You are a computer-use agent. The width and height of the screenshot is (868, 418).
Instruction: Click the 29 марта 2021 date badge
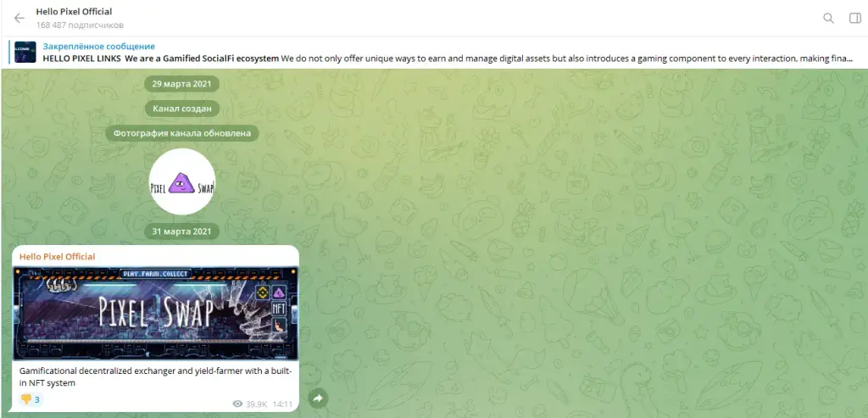pos(181,84)
